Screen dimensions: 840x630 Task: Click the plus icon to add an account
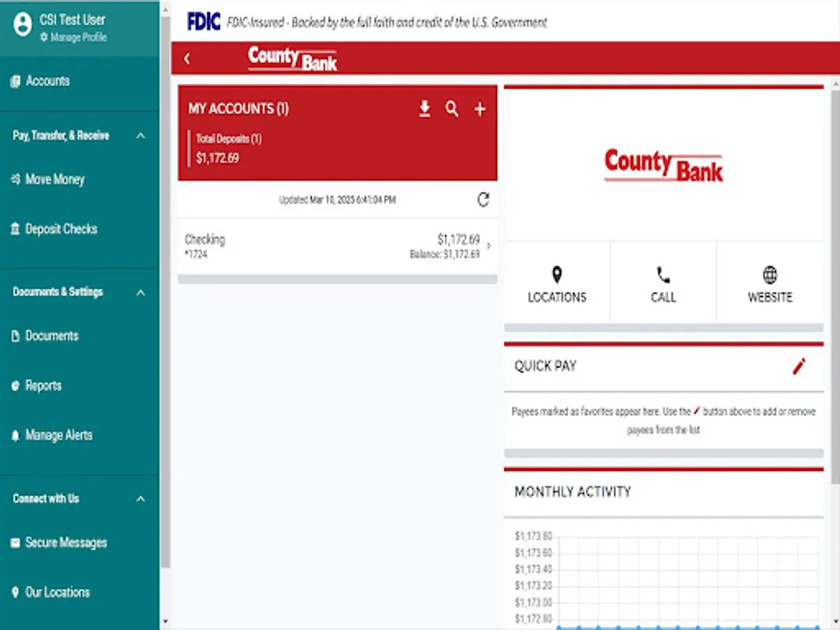pyautogui.click(x=480, y=109)
